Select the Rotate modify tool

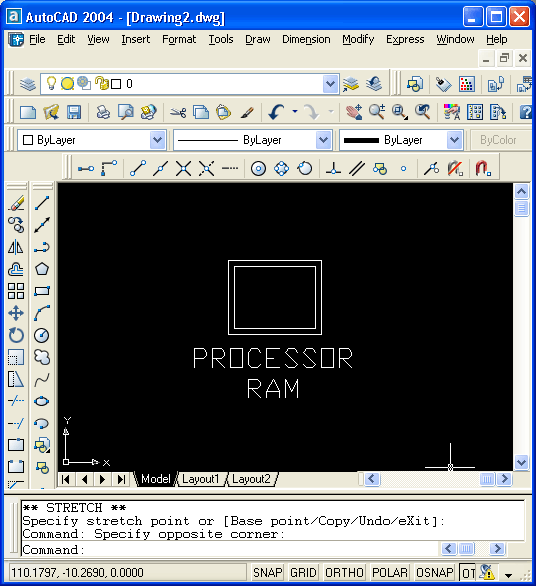(x=16, y=335)
